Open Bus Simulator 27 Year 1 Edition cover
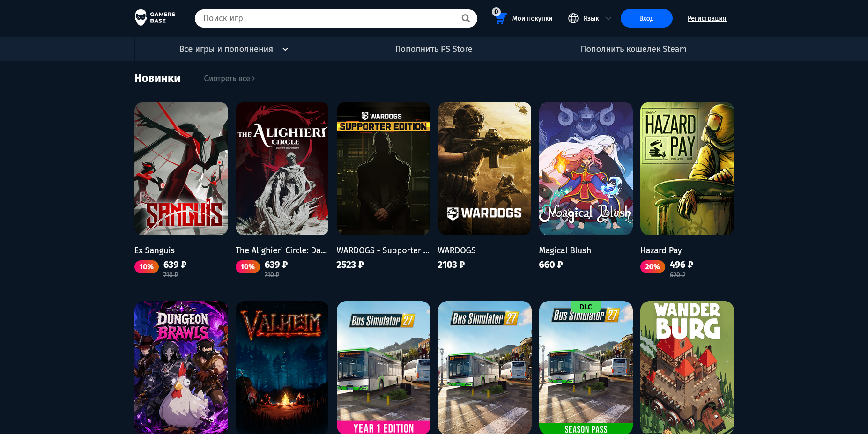This screenshot has width=868, height=434. [x=383, y=368]
